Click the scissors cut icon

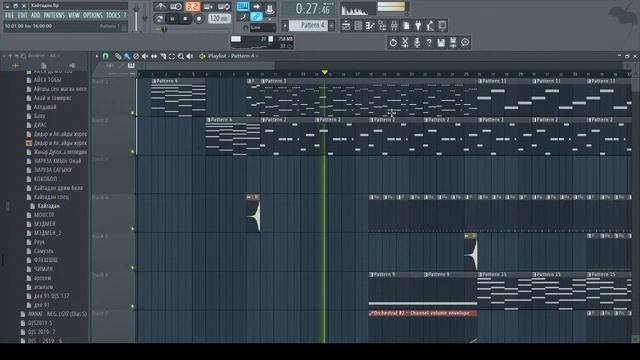point(405,42)
